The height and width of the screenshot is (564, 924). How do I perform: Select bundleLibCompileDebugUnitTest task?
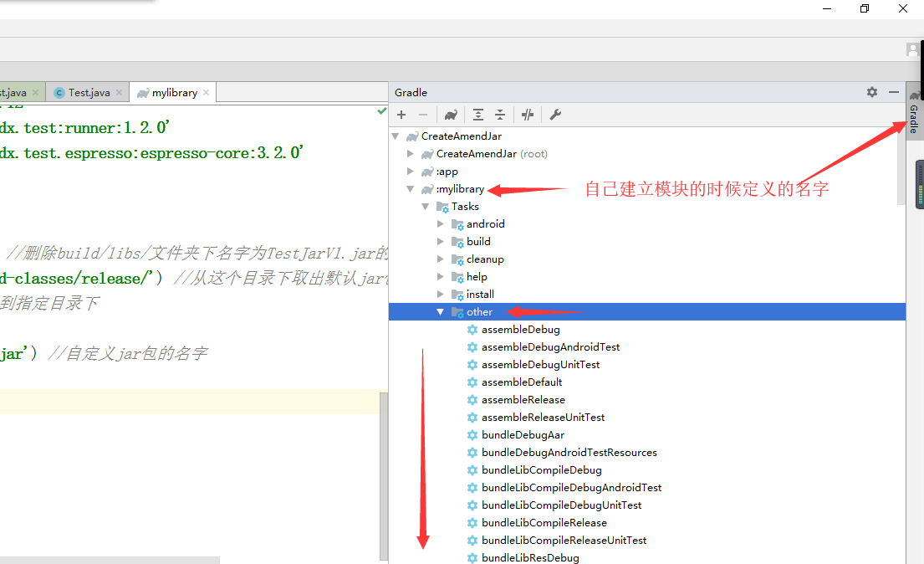click(x=562, y=505)
